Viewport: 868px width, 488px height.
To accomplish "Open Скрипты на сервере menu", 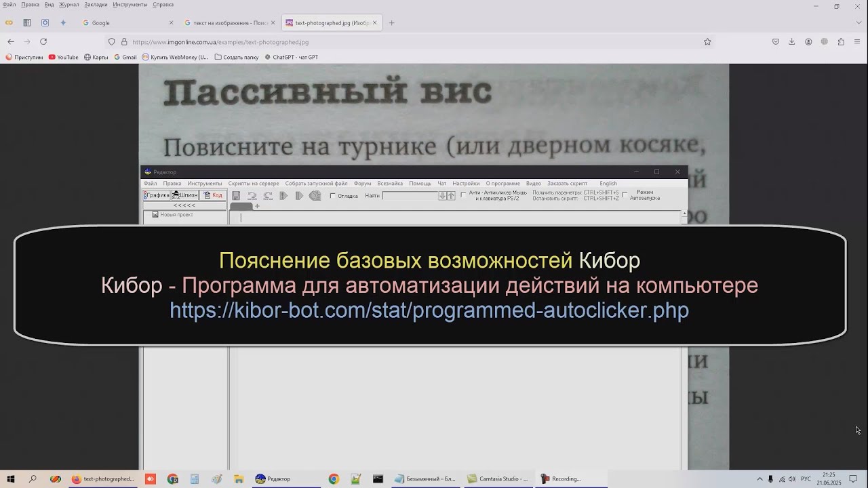I will 254,183.
